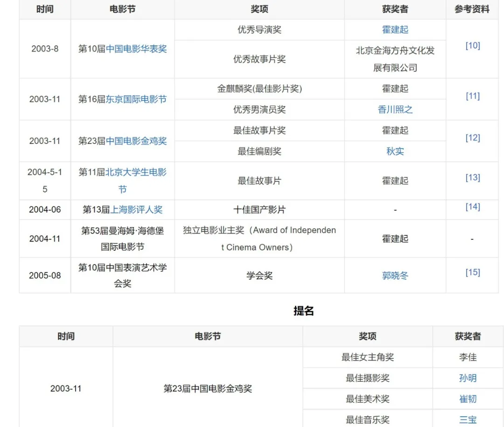Select the 最佳美术奖 cell
This screenshot has height=427, width=504.
coord(367,399)
